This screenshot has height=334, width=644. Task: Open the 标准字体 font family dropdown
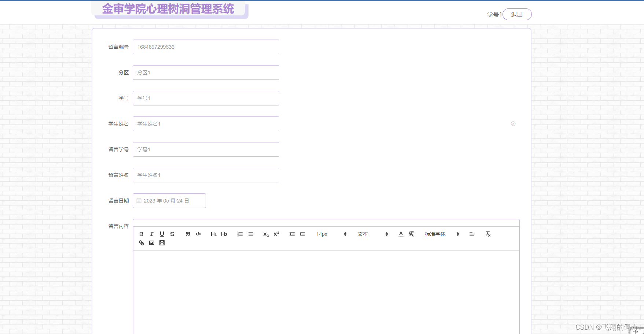pyautogui.click(x=442, y=234)
